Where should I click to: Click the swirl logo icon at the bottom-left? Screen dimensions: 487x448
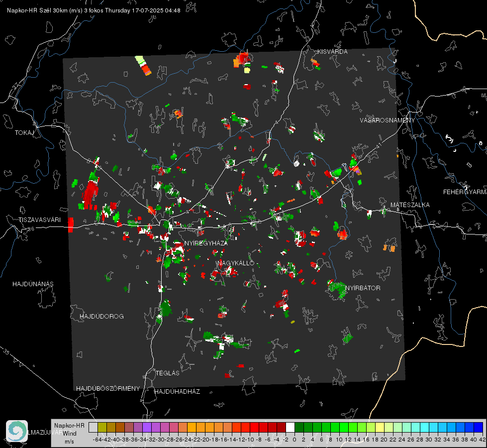[x=17, y=431]
